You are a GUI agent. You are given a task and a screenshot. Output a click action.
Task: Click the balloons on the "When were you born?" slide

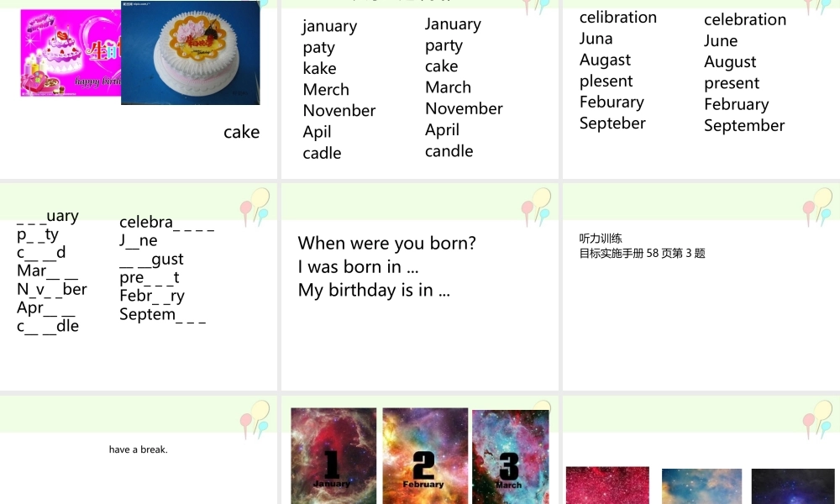(535, 207)
